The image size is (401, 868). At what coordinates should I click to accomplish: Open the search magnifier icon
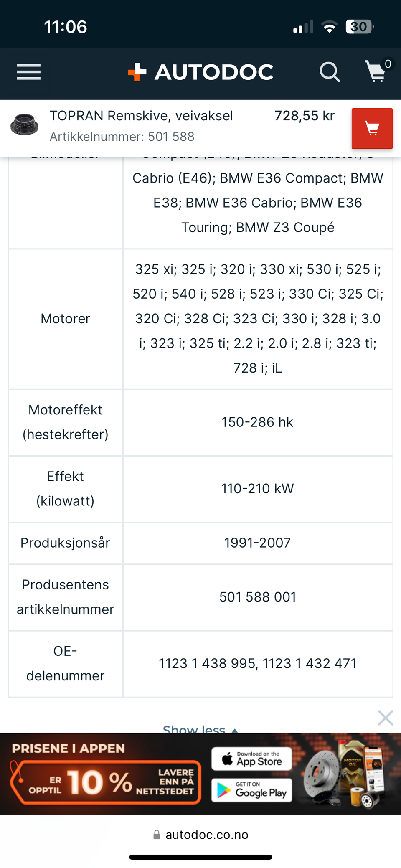coord(330,72)
